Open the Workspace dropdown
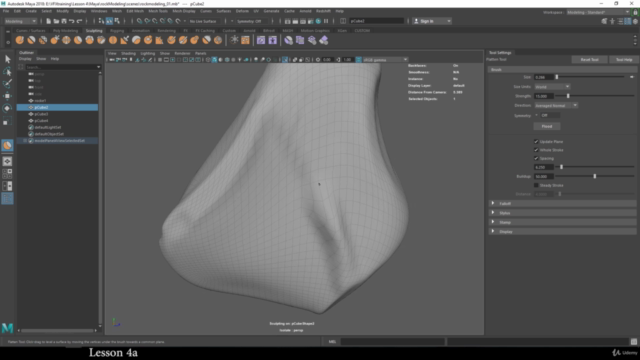640x360 pixels. [x=598, y=12]
